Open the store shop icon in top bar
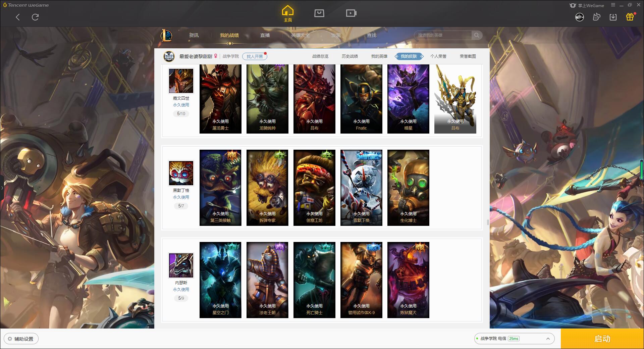This screenshot has height=349, width=644. click(x=319, y=13)
